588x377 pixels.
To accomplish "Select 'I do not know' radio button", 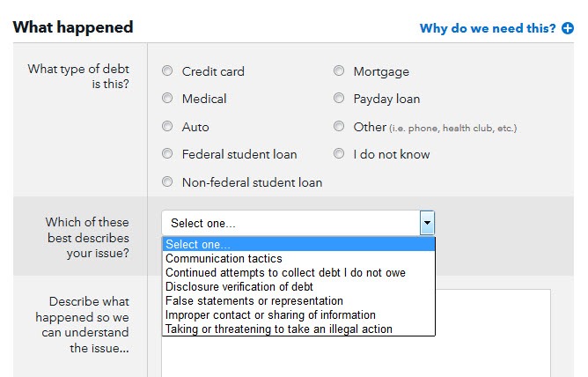I will 339,154.
